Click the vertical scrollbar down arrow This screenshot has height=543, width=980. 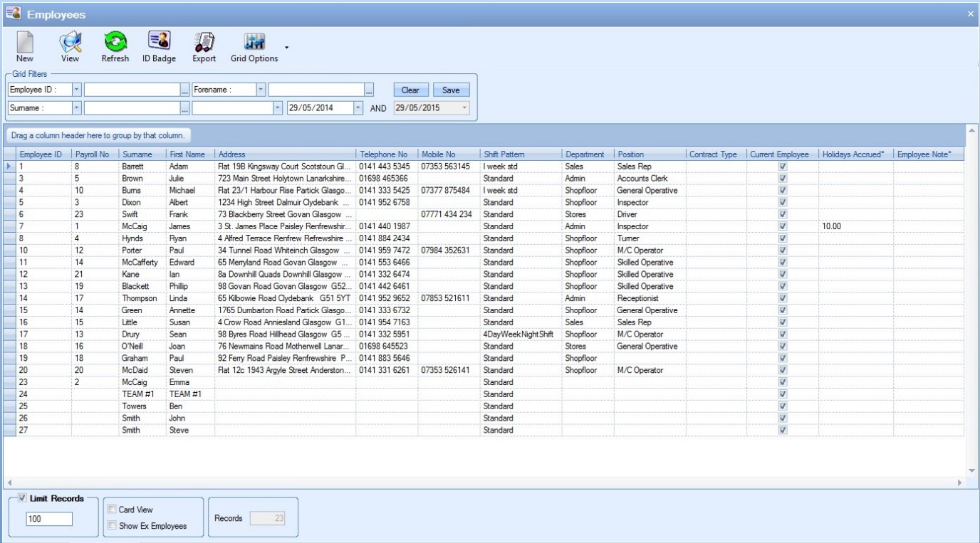click(972, 470)
